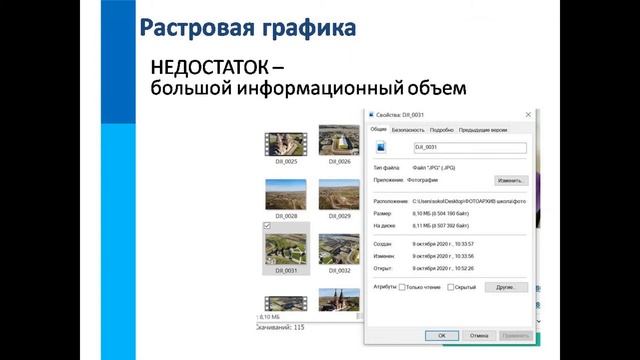
Task: Click the church photo thumbnail at bottom
Action: pyautogui.click(x=339, y=300)
